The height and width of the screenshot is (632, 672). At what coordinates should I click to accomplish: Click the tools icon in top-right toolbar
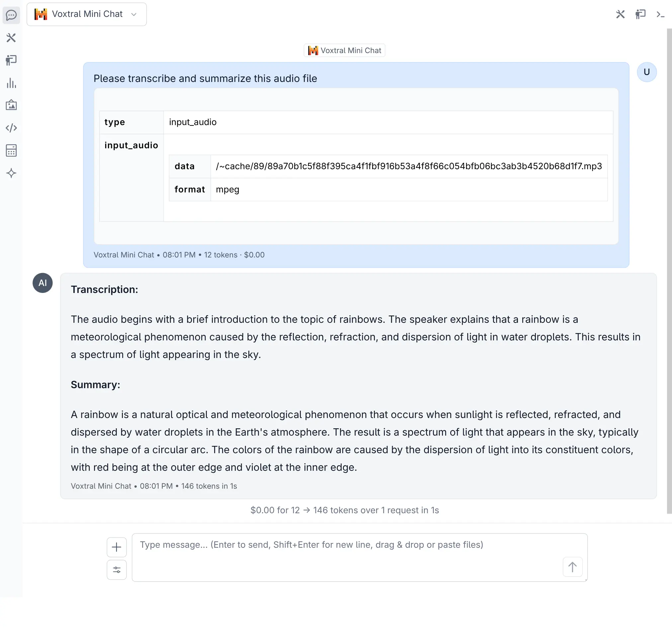click(x=620, y=15)
